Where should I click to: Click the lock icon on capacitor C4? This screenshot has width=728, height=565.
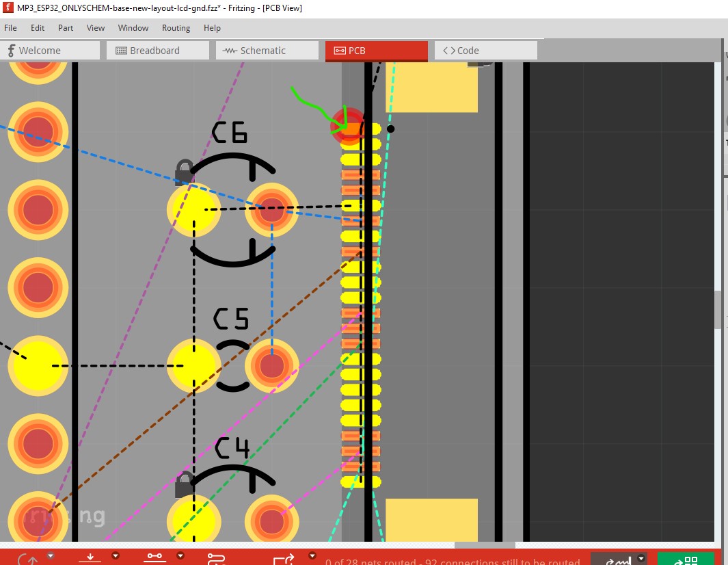(184, 484)
